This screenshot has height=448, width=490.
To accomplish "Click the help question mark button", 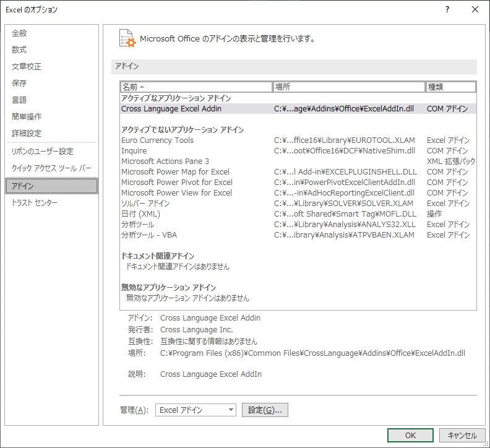I will tap(447, 10).
